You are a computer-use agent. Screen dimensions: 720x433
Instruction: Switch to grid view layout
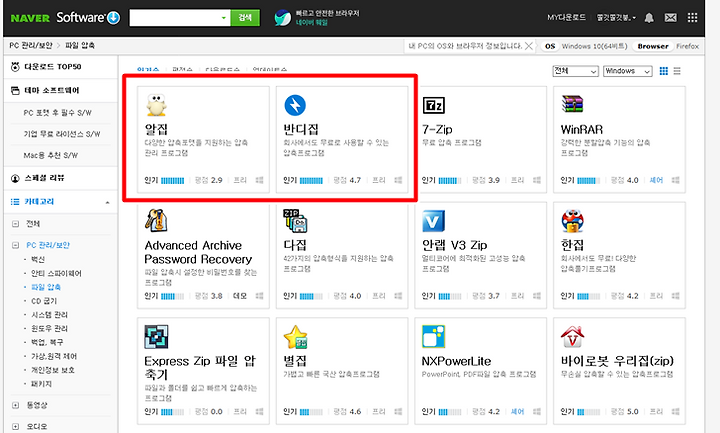(x=664, y=71)
